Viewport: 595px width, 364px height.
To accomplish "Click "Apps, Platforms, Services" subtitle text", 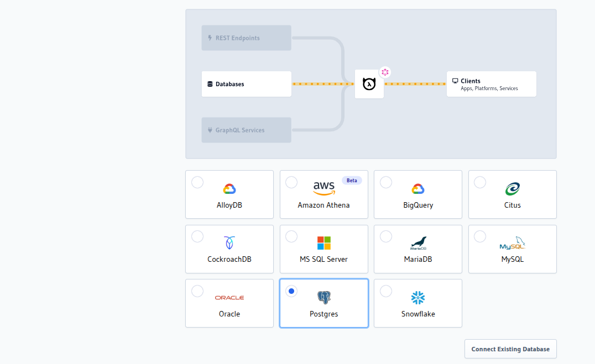I will 489,88.
